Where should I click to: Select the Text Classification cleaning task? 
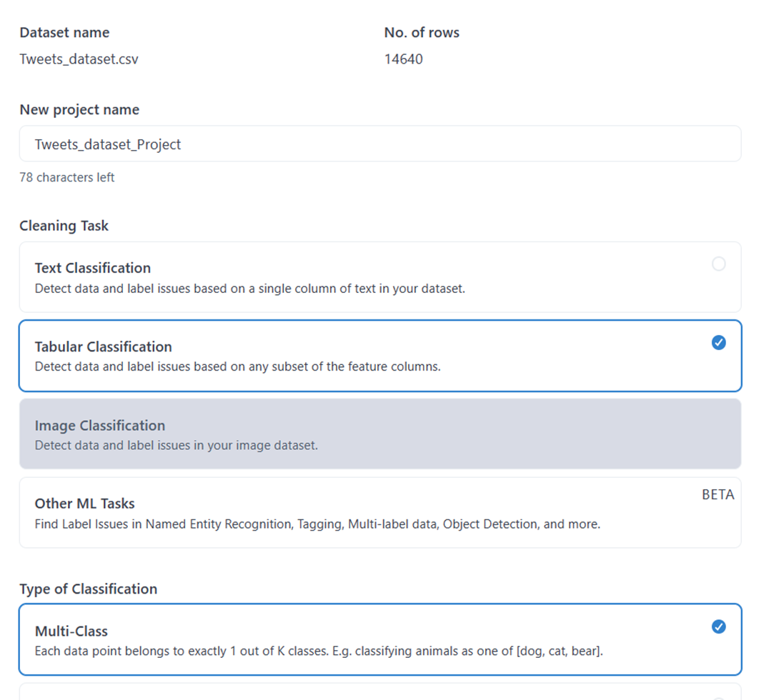click(380, 277)
